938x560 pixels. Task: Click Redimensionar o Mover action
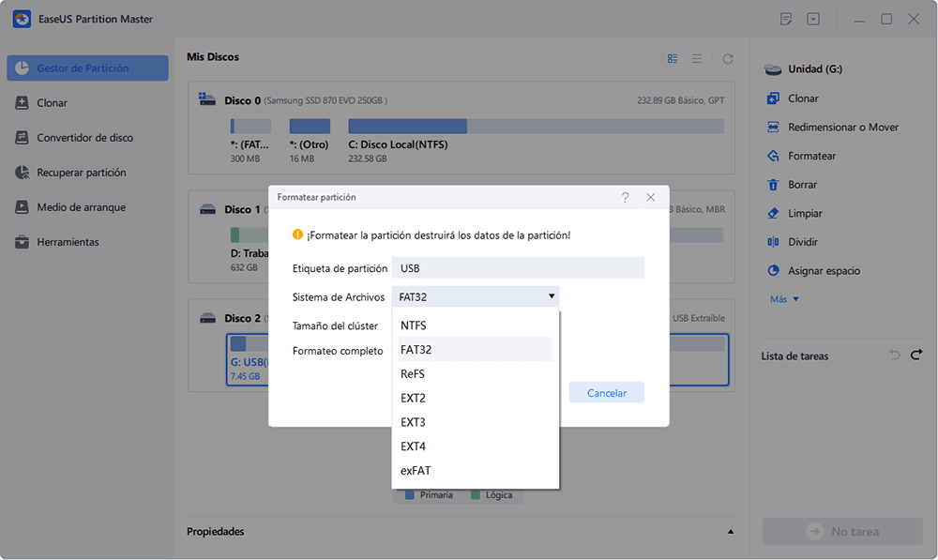pos(843,127)
